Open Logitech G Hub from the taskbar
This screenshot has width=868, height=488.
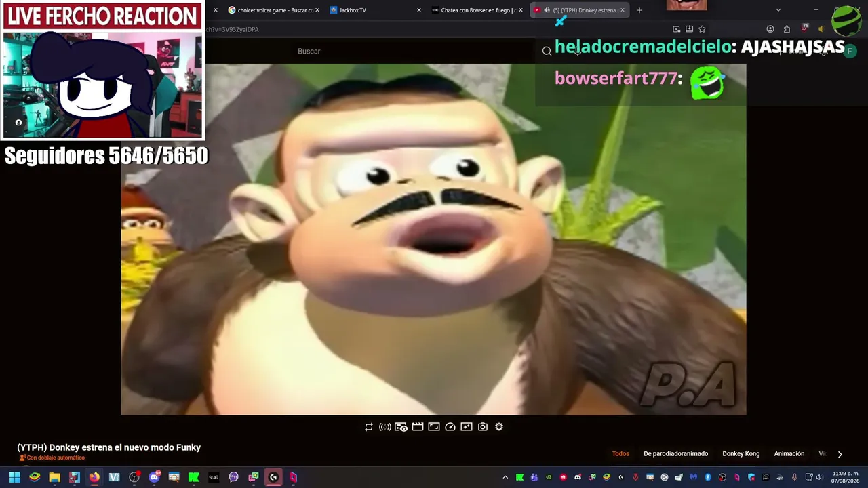point(273,477)
